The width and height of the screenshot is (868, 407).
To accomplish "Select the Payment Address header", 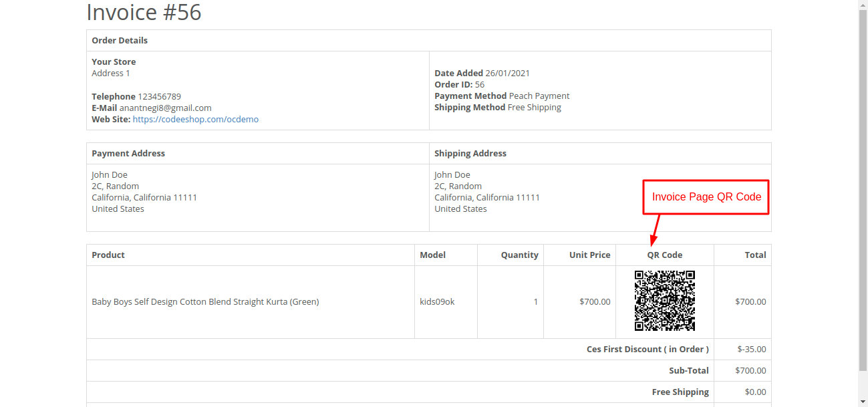I will [x=128, y=154].
